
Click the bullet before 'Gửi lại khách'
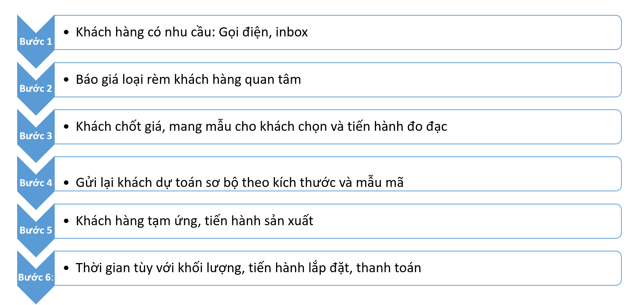(66, 183)
